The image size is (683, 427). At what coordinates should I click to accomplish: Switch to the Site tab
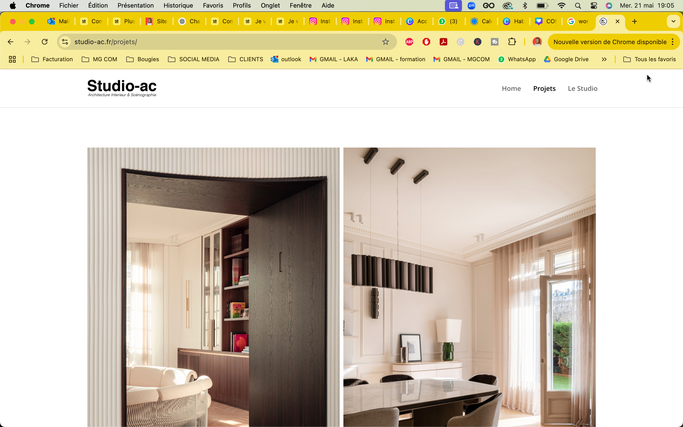156,21
